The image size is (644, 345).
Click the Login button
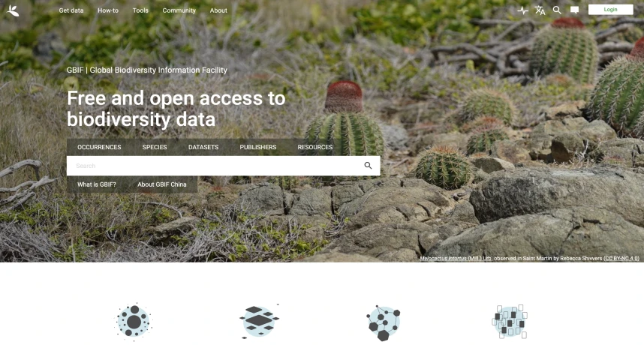point(610,10)
